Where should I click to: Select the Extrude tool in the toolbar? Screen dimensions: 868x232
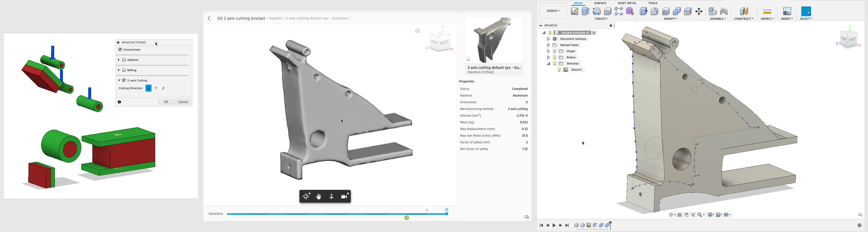(586, 11)
